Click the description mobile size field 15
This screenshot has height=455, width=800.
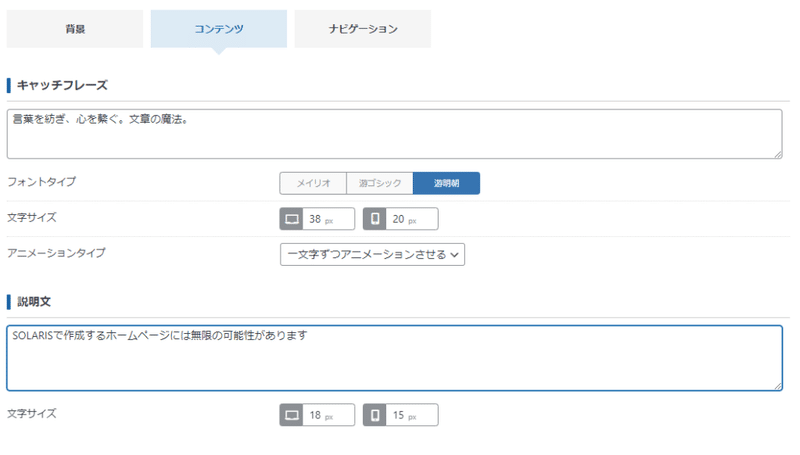412,415
